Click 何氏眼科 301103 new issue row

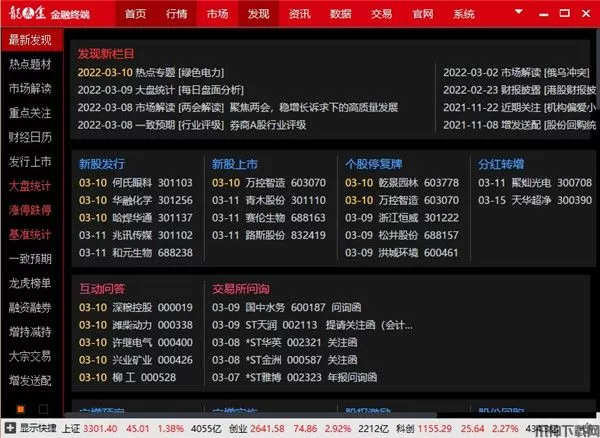point(136,183)
